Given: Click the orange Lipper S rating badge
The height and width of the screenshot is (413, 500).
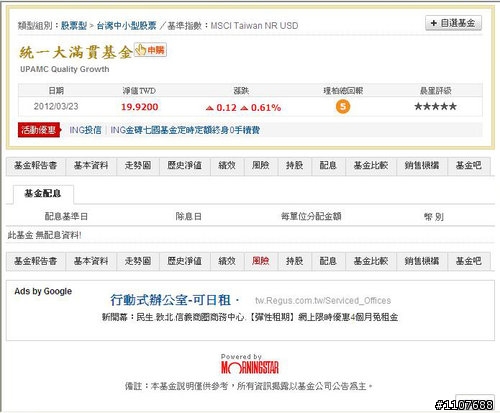Looking at the screenshot, I should coord(343,107).
